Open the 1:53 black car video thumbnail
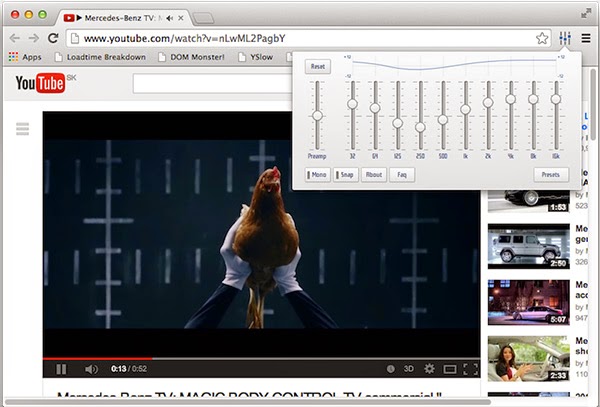The height and width of the screenshot is (407, 600). pos(529,201)
